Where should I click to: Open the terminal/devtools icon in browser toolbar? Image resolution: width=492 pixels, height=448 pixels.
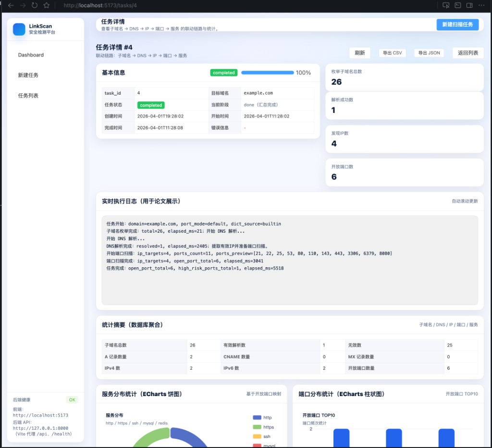[x=458, y=5]
